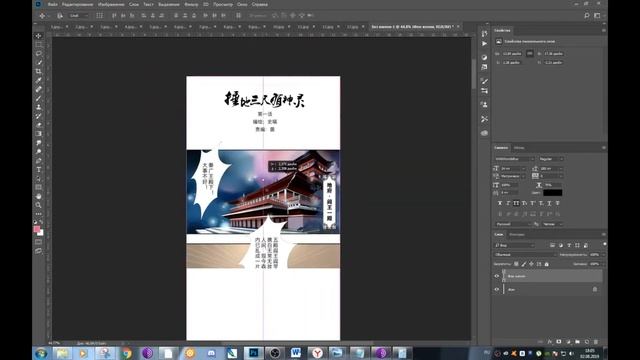Viewport: 640px width, 360px height.
Task: Select the Hand tool
Action: point(39,196)
